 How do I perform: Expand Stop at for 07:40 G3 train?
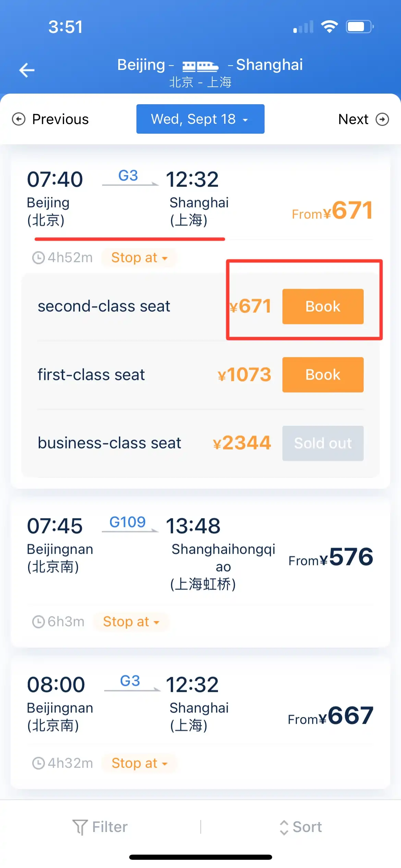[x=139, y=258]
